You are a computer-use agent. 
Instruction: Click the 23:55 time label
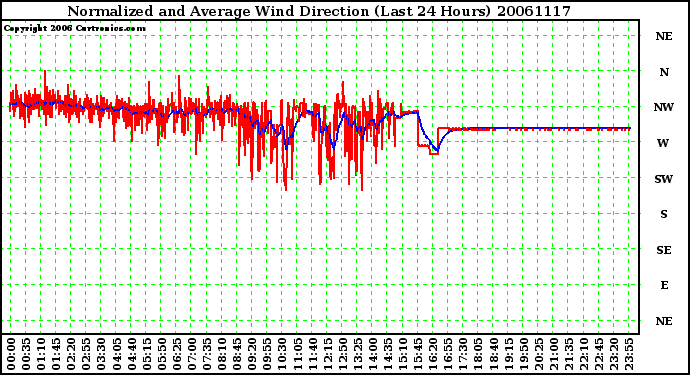point(629,354)
